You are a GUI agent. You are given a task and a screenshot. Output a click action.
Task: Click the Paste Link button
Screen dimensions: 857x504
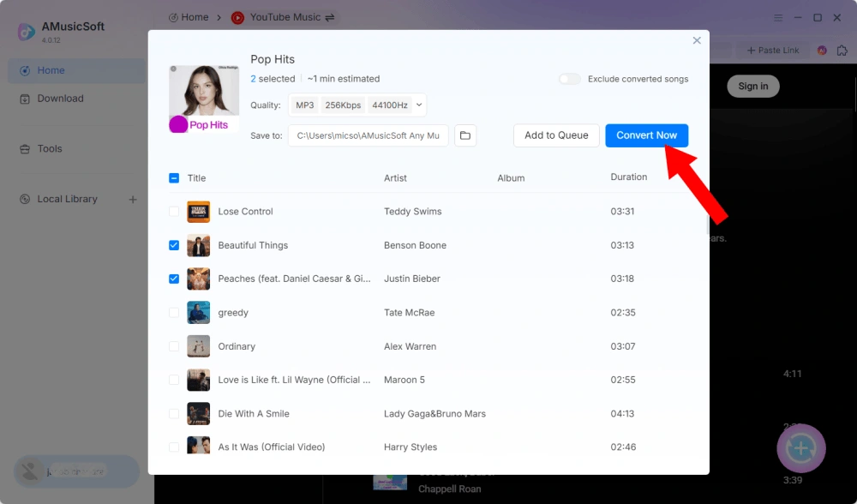(x=773, y=51)
